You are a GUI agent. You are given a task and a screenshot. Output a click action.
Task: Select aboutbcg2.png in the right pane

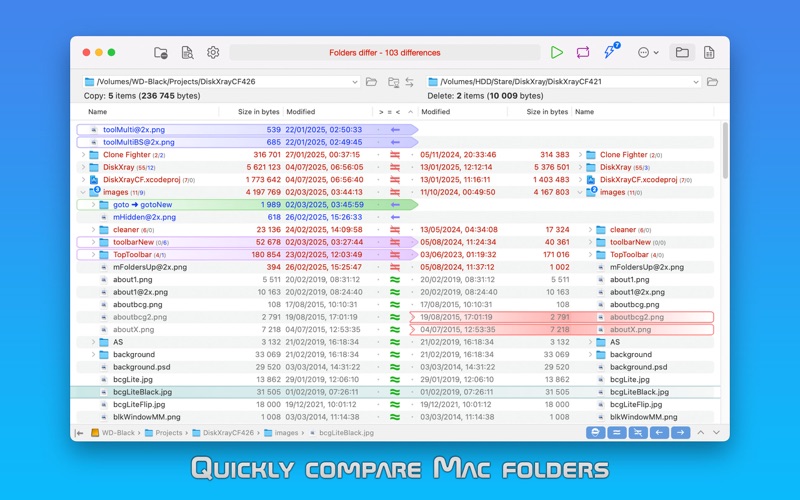click(x=637, y=317)
